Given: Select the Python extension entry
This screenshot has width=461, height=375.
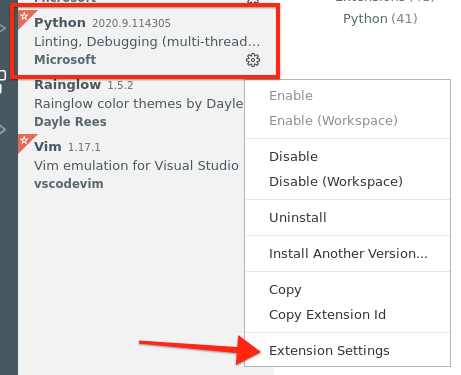Looking at the screenshot, I should coord(147,42).
